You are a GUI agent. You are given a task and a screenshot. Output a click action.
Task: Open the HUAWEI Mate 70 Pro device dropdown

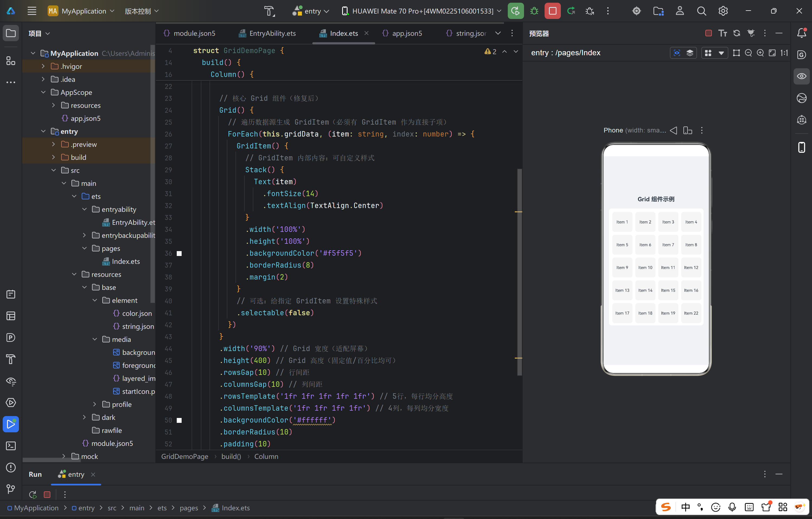[421, 11]
